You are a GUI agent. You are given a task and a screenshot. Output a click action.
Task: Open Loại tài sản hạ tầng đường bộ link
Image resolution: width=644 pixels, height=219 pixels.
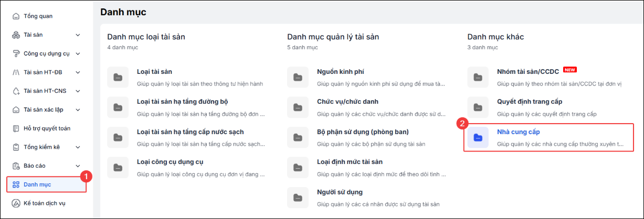click(x=182, y=102)
